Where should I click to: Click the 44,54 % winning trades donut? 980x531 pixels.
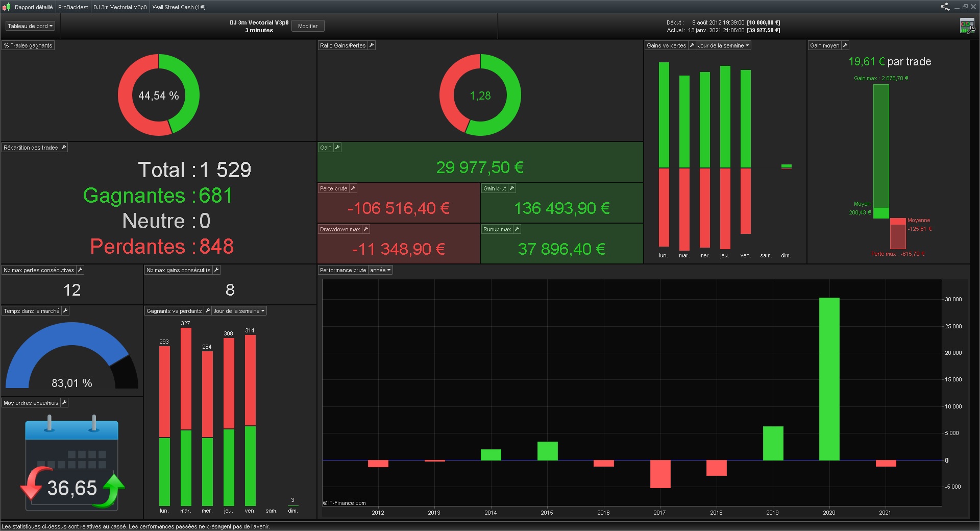pyautogui.click(x=159, y=95)
